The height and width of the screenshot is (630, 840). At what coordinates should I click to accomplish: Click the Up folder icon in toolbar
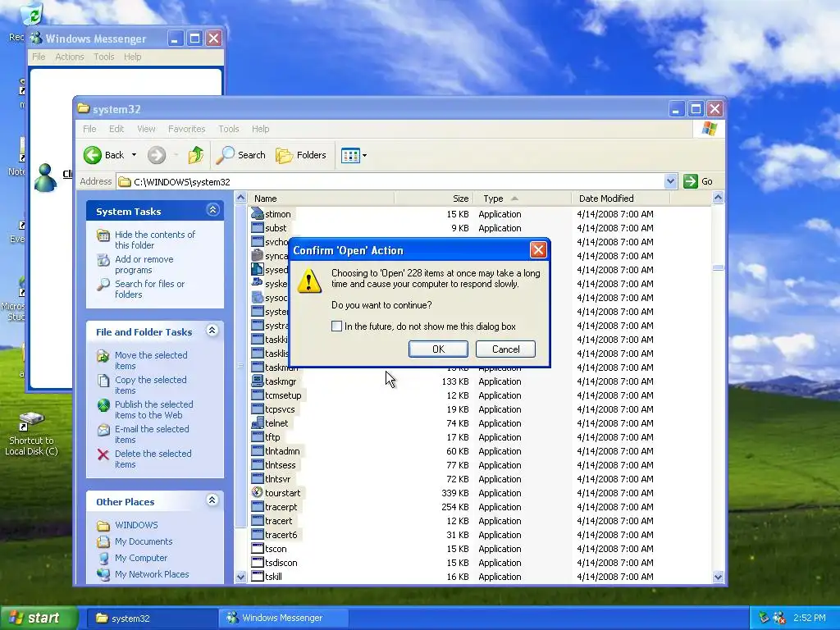coord(195,155)
